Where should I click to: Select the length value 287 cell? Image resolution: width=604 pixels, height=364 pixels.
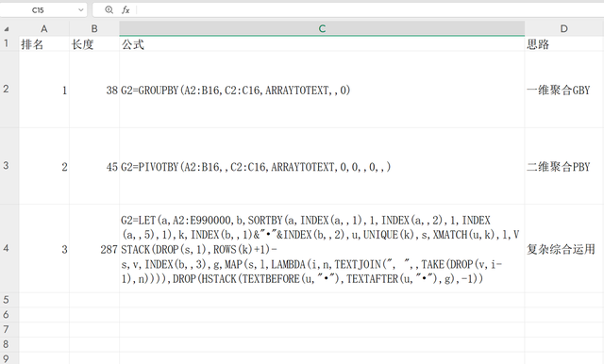click(94, 249)
